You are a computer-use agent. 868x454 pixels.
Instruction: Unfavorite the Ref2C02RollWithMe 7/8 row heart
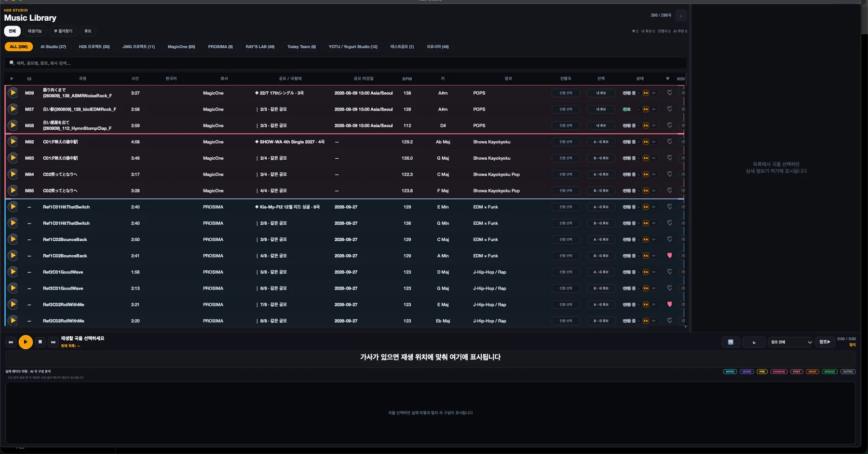point(669,304)
